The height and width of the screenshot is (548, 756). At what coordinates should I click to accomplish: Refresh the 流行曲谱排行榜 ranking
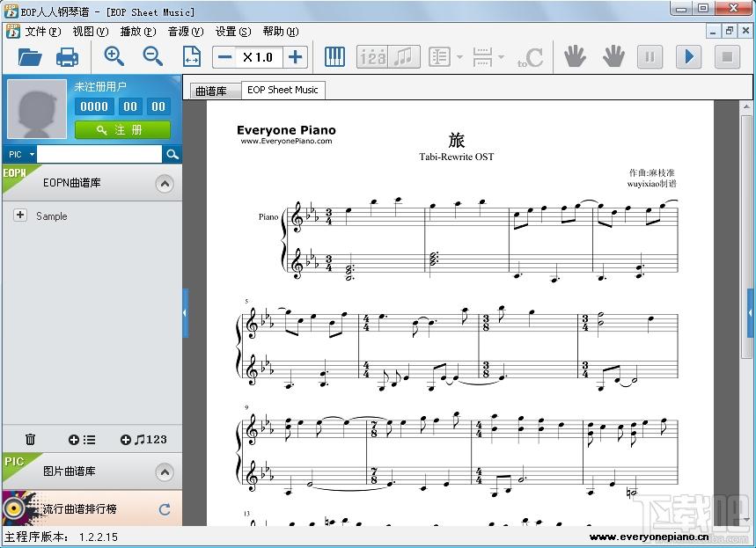[165, 509]
